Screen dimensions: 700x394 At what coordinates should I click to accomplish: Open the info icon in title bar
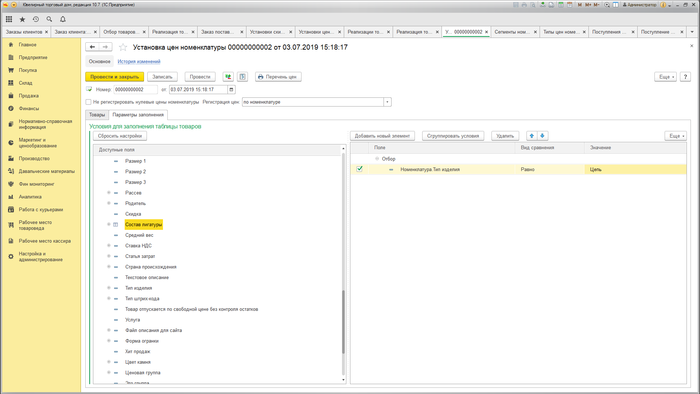click(x=663, y=5)
